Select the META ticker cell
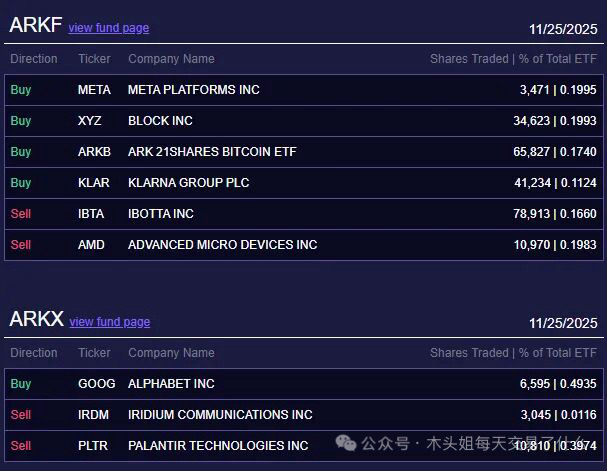 [94, 90]
